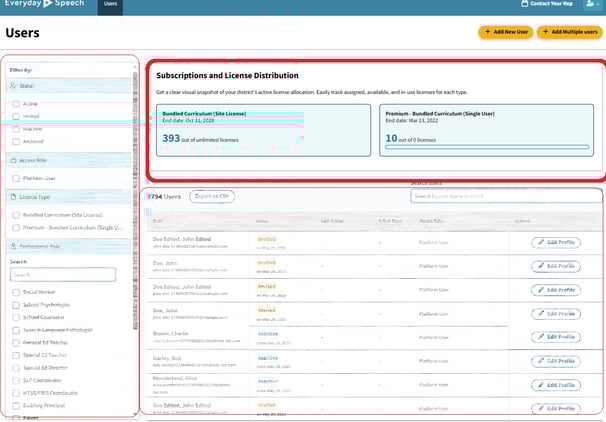Click Edit Profile for Brown, Charlie
Viewport: 606px width, 422px height.
coord(556,337)
